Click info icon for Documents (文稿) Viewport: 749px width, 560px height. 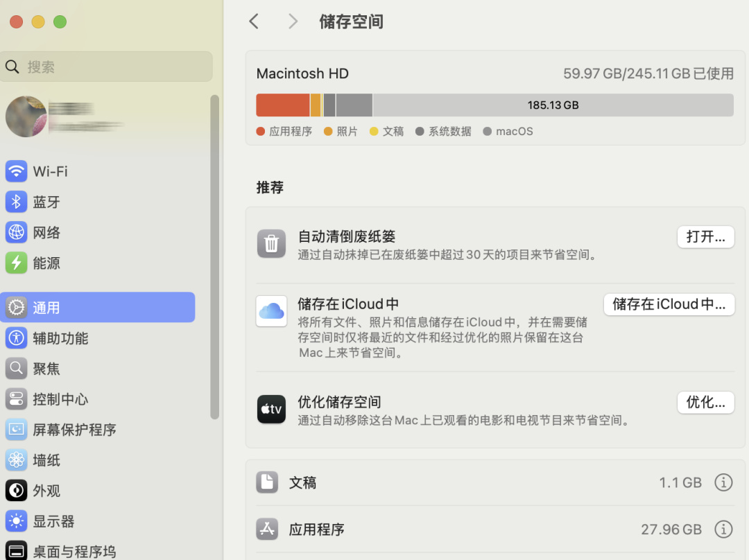click(723, 482)
